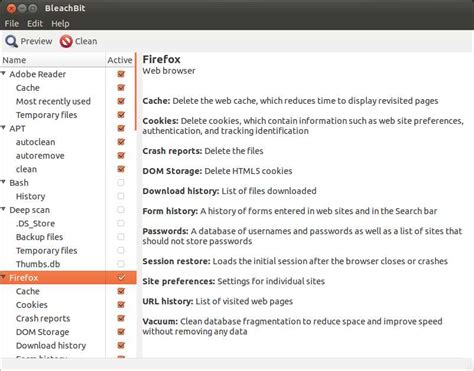Image resolution: width=474 pixels, height=371 pixels.
Task: Collapse the Bash group arrow
Action: 3,182
